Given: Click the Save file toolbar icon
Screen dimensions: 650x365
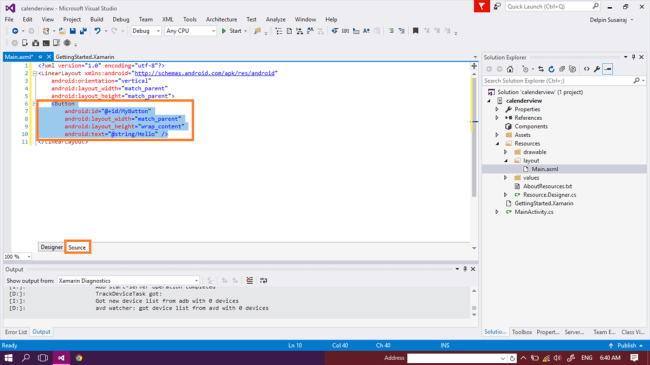Looking at the screenshot, I should (73, 31).
